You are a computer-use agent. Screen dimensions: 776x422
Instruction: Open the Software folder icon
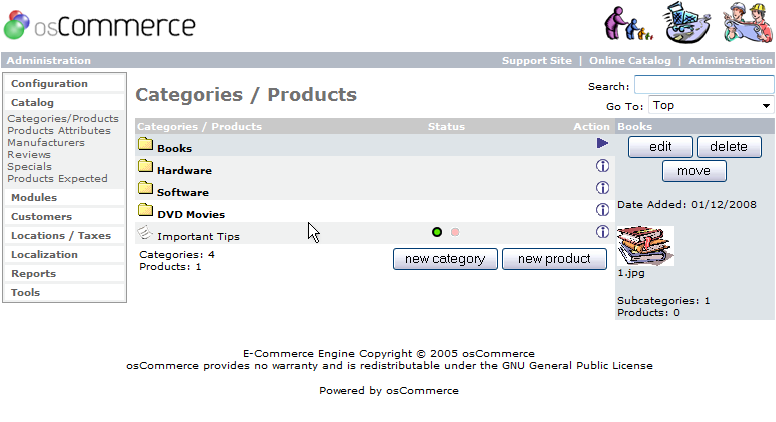pos(145,189)
